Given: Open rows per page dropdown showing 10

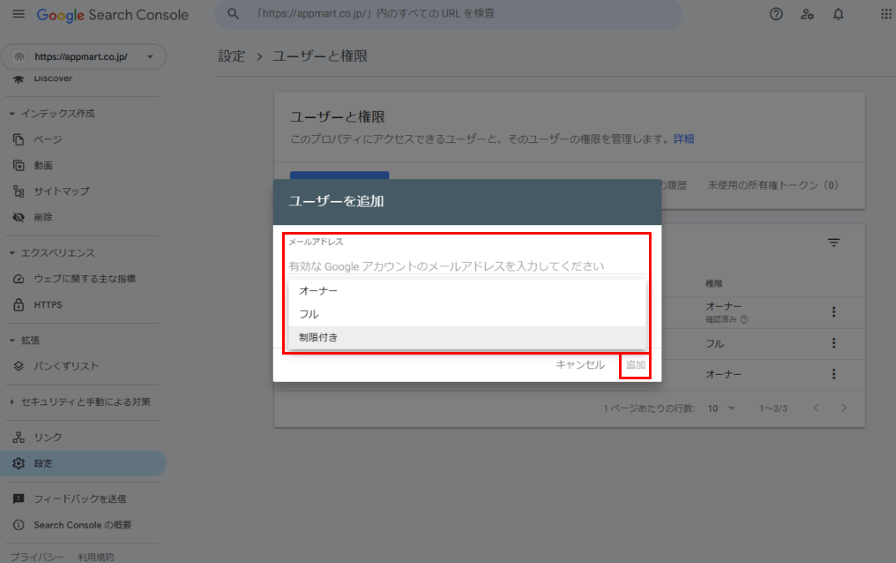Looking at the screenshot, I should (721, 408).
